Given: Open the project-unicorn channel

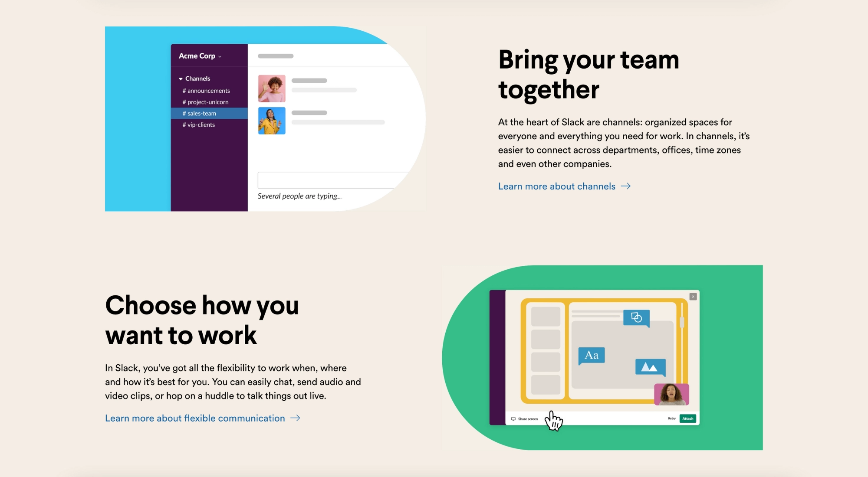Looking at the screenshot, I should pyautogui.click(x=205, y=101).
